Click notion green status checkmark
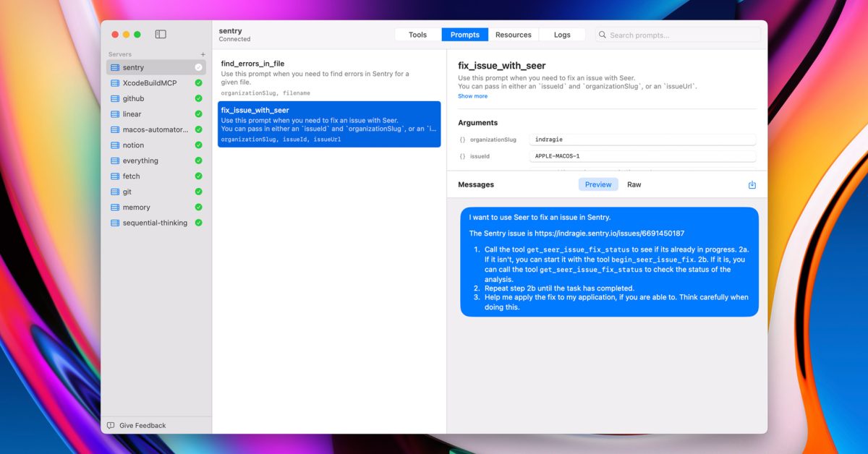868x454 pixels. 198,145
